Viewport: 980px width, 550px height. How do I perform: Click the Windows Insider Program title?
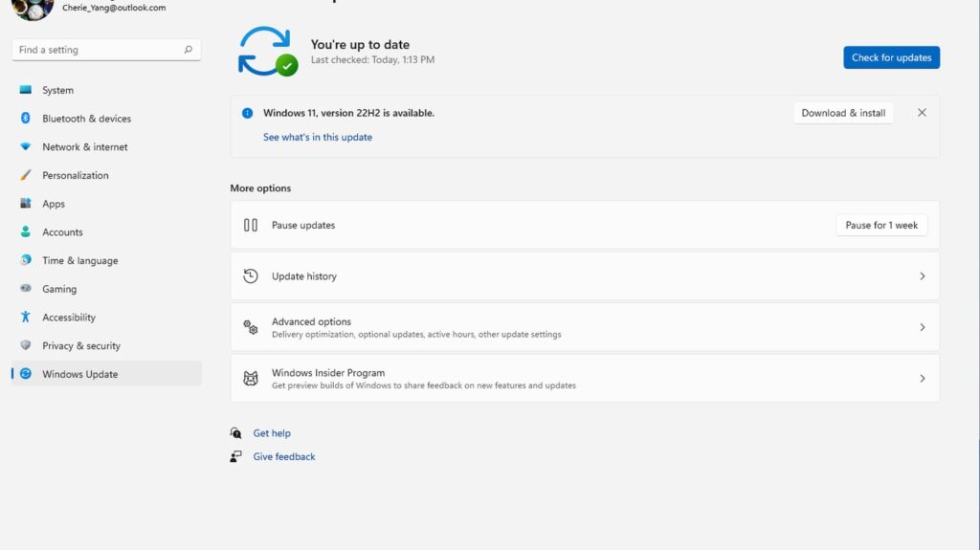click(328, 372)
